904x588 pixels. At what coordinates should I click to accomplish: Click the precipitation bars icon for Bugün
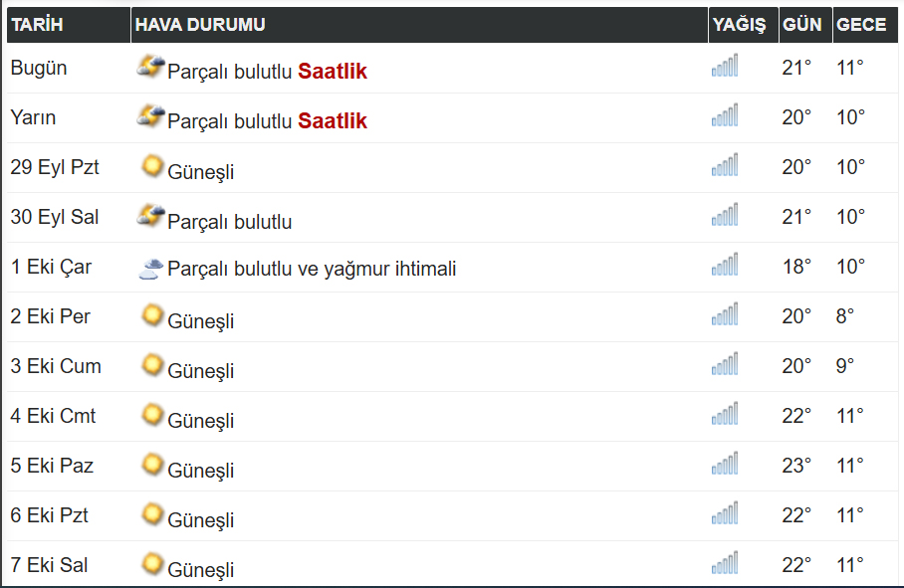click(x=725, y=67)
